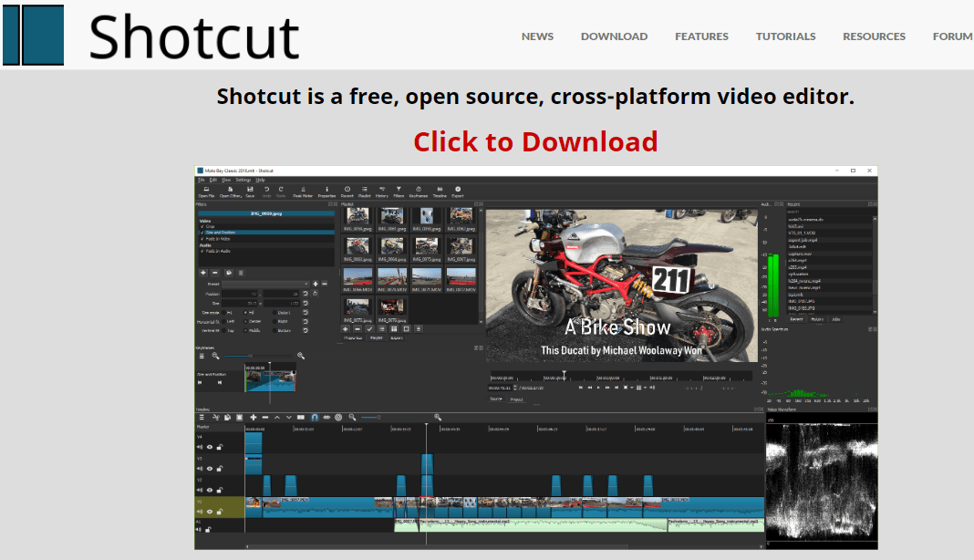The width and height of the screenshot is (974, 560).
Task: Toggle the Fade In Audio filter checkbox
Action: 202,251
